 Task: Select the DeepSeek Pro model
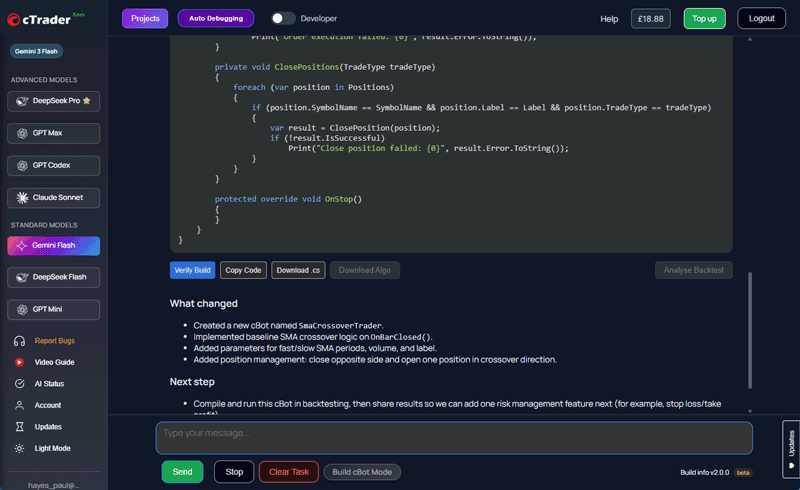coord(54,101)
